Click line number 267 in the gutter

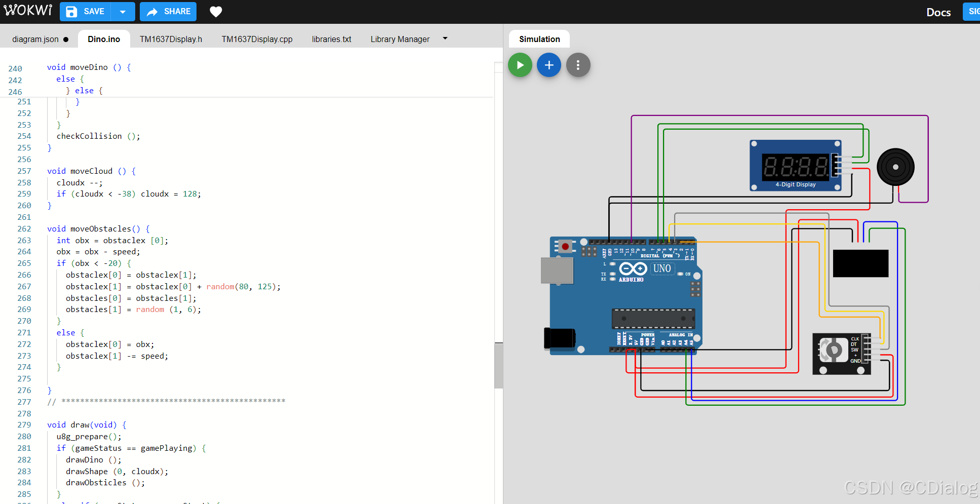pyautogui.click(x=24, y=287)
